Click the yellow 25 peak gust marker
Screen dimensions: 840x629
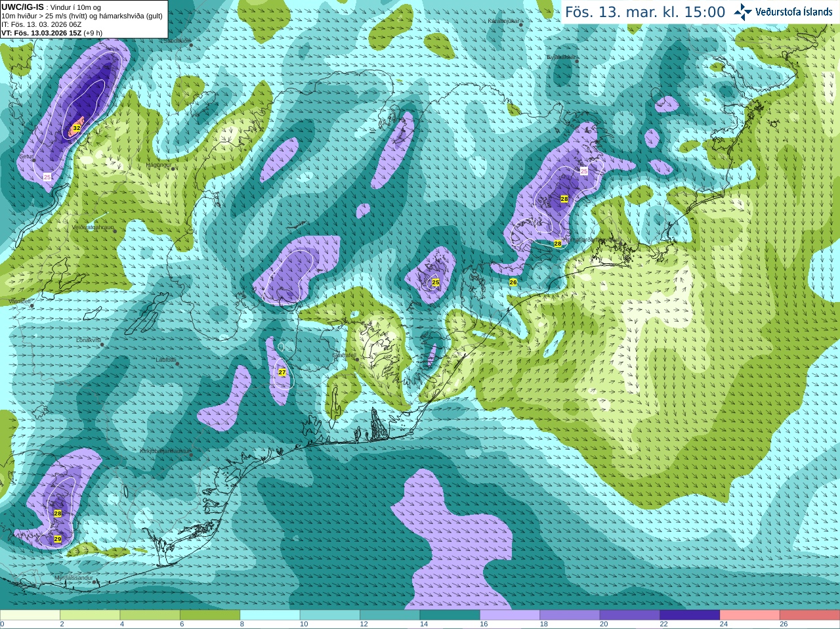tap(436, 282)
